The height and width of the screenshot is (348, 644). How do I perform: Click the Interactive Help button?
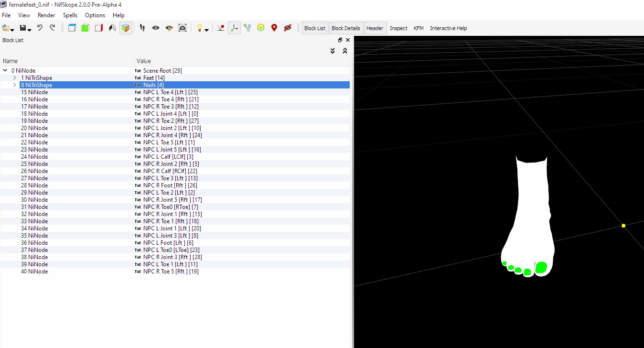tap(448, 28)
